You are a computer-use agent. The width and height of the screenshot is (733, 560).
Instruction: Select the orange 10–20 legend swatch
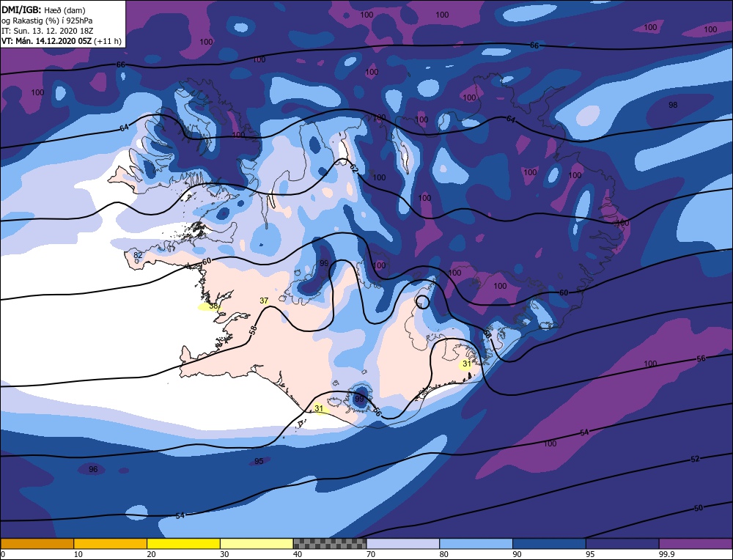tap(111, 544)
